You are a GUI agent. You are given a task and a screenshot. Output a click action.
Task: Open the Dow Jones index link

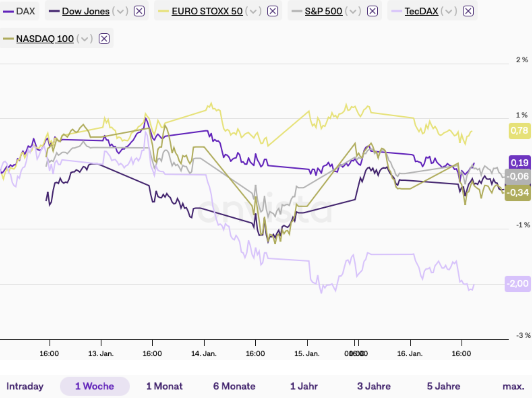point(86,11)
